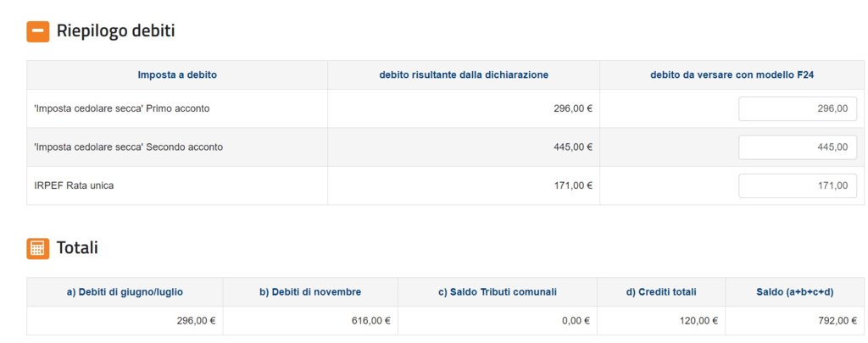The image size is (868, 343).
Task: Click the 'Saldo (a+b+c+d)' header
Action: 795,292
